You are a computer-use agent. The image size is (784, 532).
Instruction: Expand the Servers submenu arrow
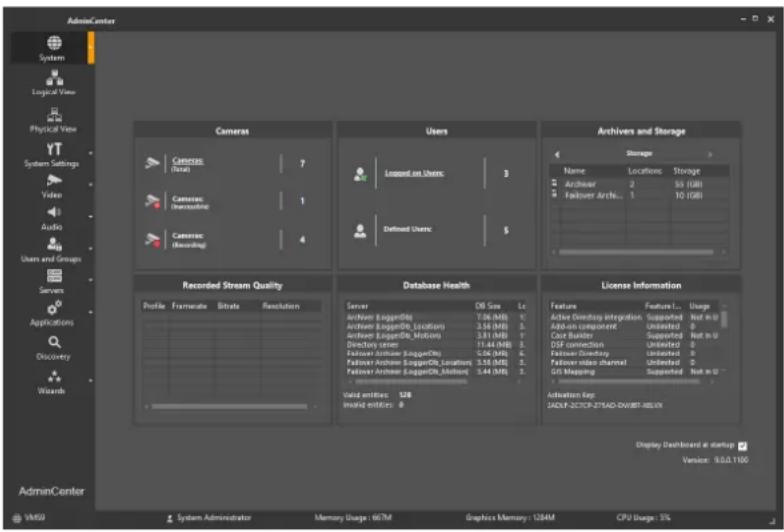pos(91,280)
